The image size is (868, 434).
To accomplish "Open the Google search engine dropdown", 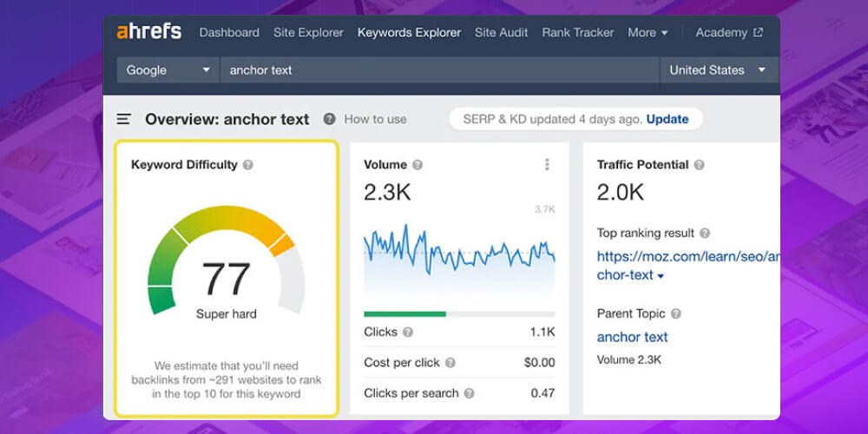I will click(168, 70).
